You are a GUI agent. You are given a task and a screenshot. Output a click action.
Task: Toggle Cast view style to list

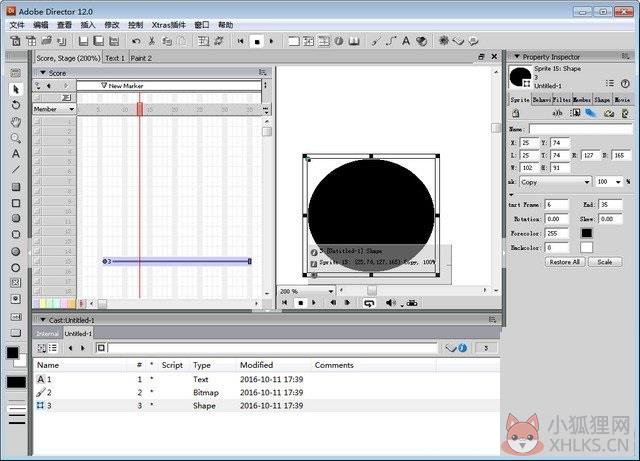coord(53,347)
